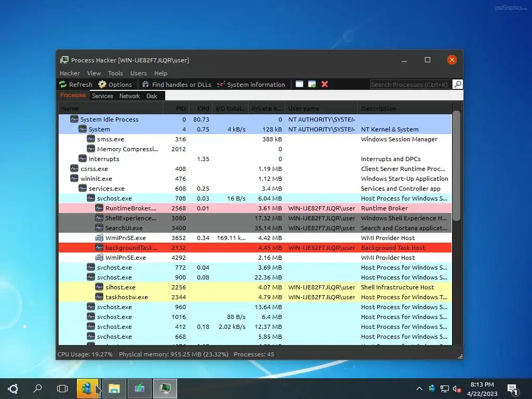Click the red X terminate icon
The height and width of the screenshot is (399, 532).
click(x=325, y=84)
